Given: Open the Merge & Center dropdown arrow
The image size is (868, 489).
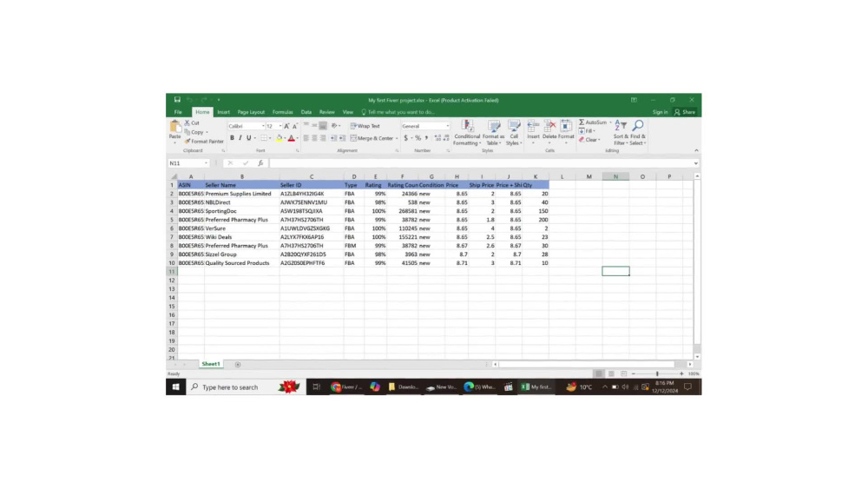Looking at the screenshot, I should tap(397, 138).
